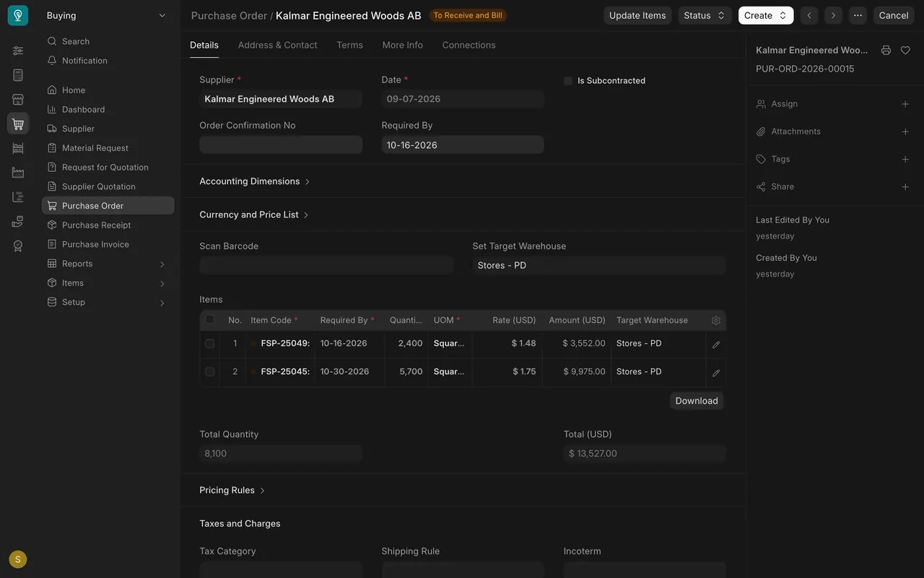
Task: Expand Items in sidebar menu
Action: tap(108, 283)
